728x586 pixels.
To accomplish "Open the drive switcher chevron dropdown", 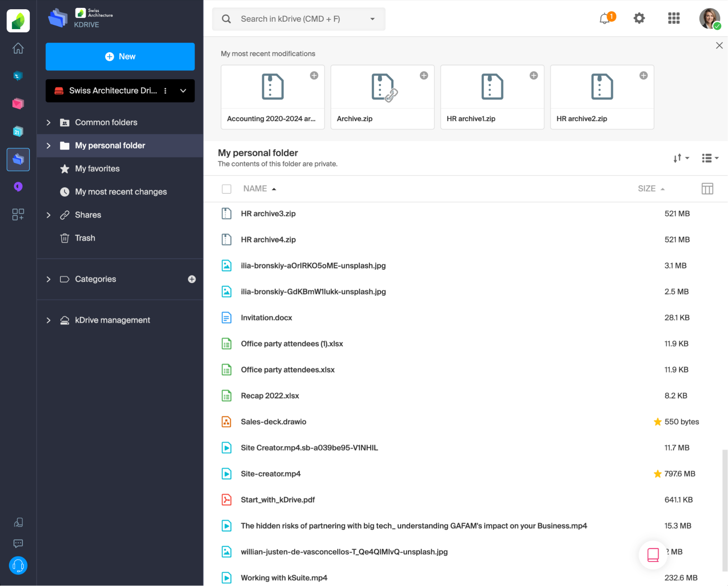I will coord(183,91).
